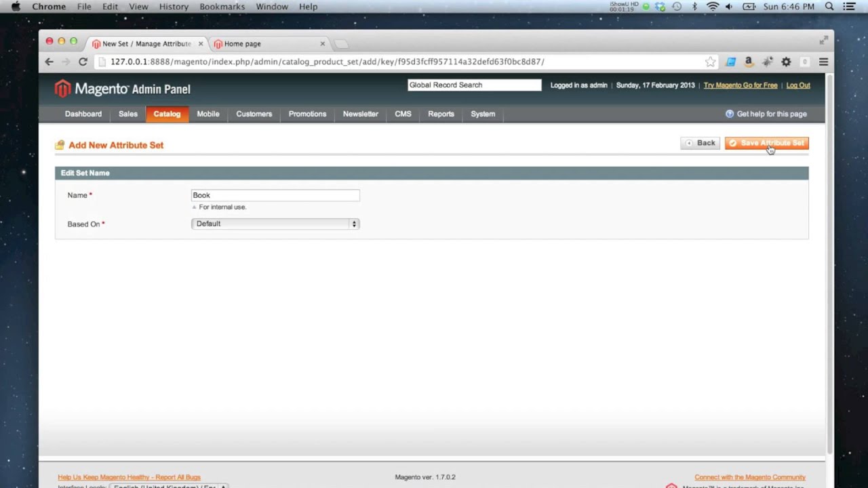
Task: Open the Promotions admin menu
Action: pos(307,114)
